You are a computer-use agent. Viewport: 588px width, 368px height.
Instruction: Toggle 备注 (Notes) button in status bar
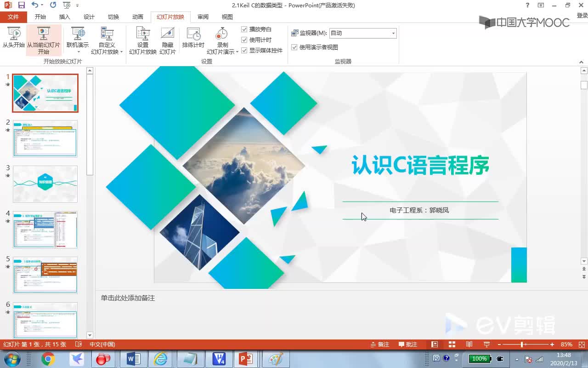[x=380, y=344]
